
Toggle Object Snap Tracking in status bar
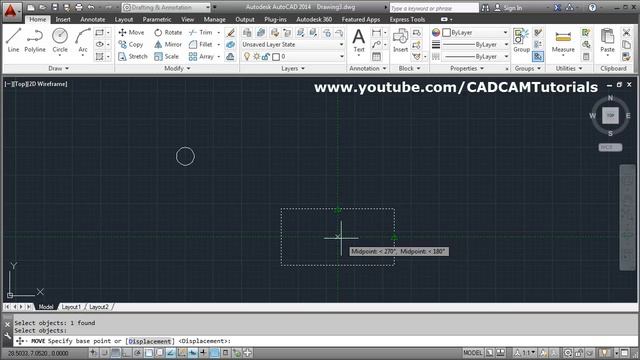point(171,353)
